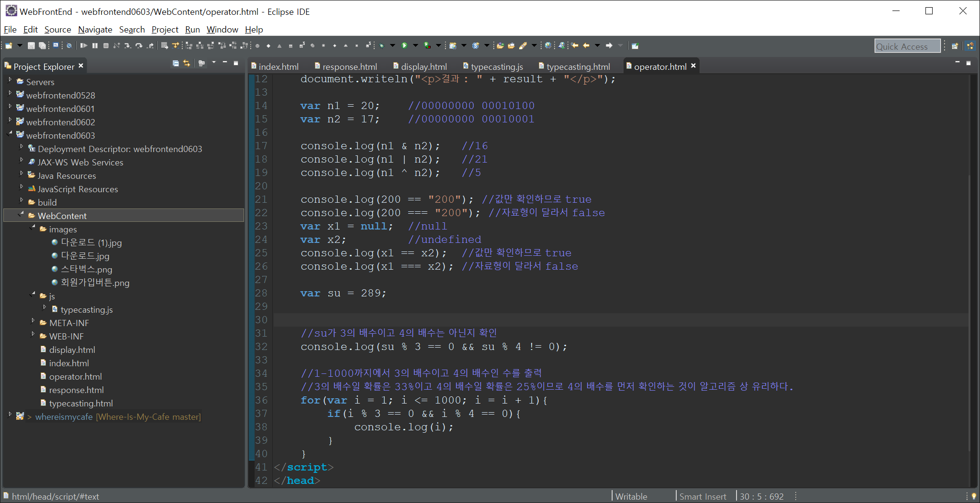Screen dimensions: 980x503
Task: Maximize the editor area
Action: pos(969,63)
